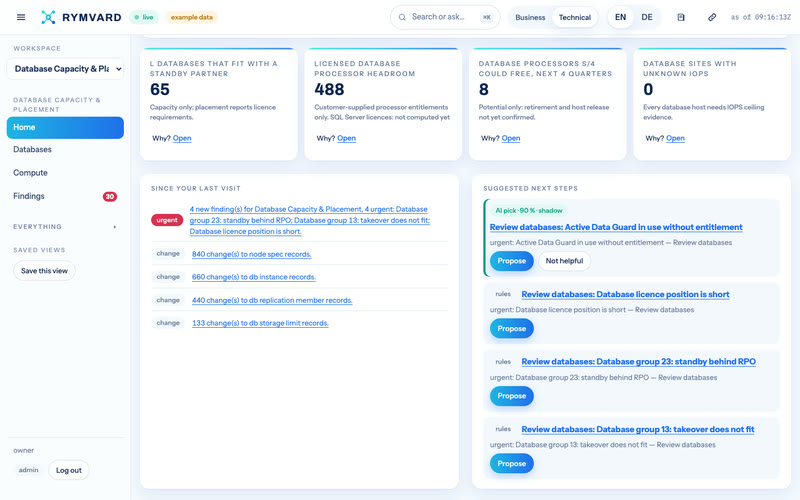Screen dimensions: 800x500
Task: Click the Rymvard logo icon
Action: [x=48, y=17]
